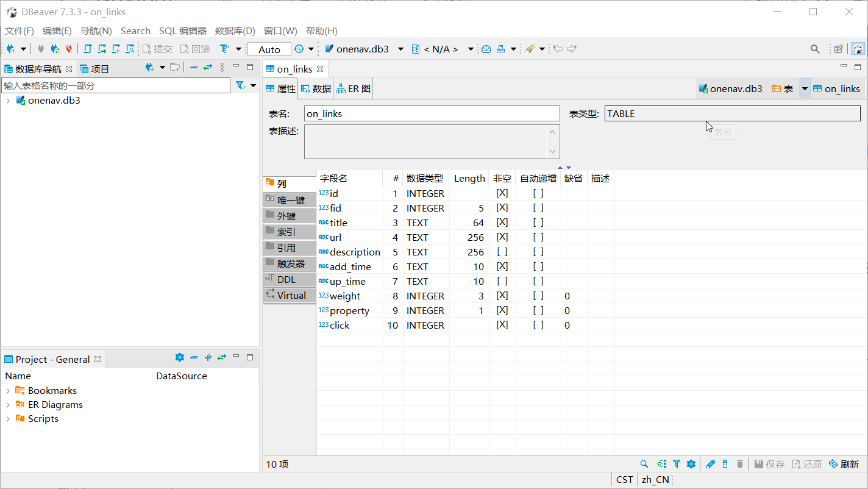Click the 刷新 refresh button
The image size is (868, 489).
pyautogui.click(x=844, y=464)
